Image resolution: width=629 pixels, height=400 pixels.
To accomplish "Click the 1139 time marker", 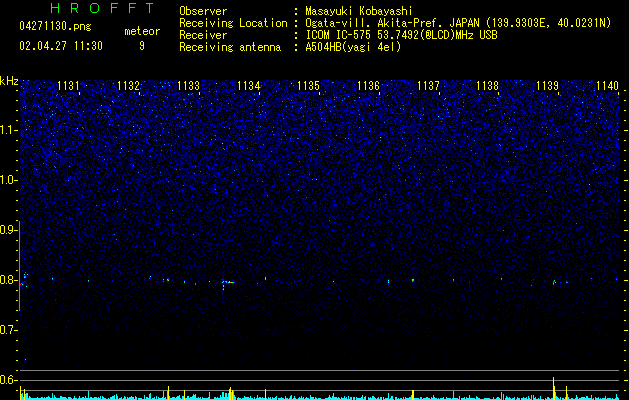I will click(x=547, y=86).
